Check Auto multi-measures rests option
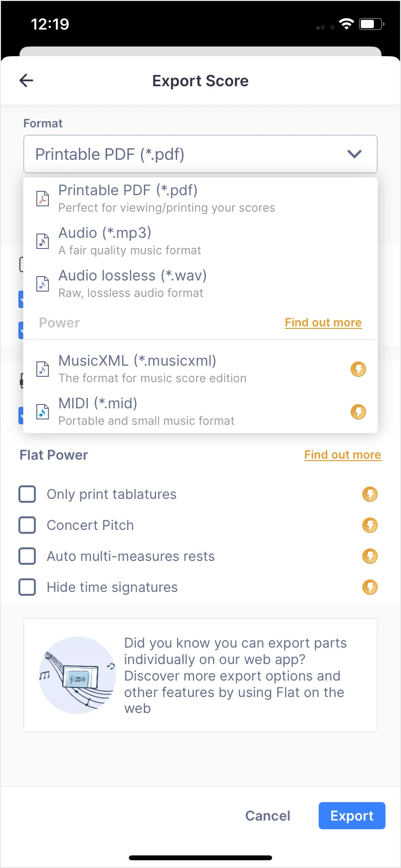 (x=27, y=556)
